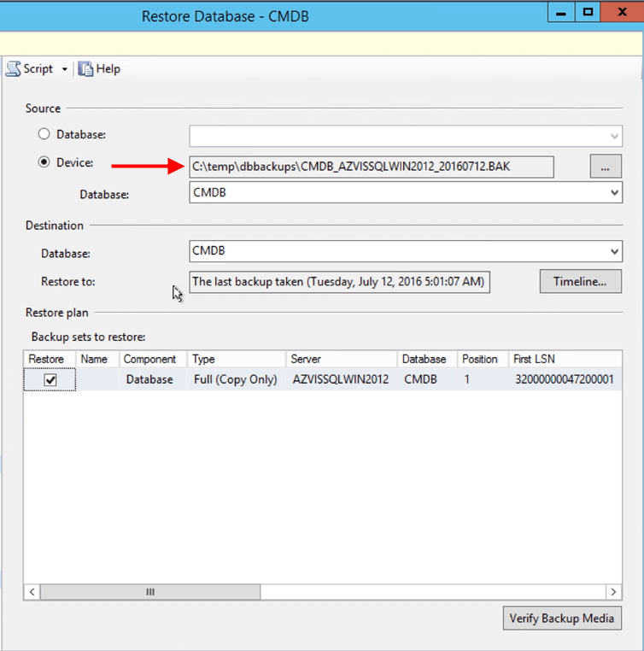Viewport: 644px width, 651px height.
Task: Click the device backup file path field
Action: coord(372,167)
